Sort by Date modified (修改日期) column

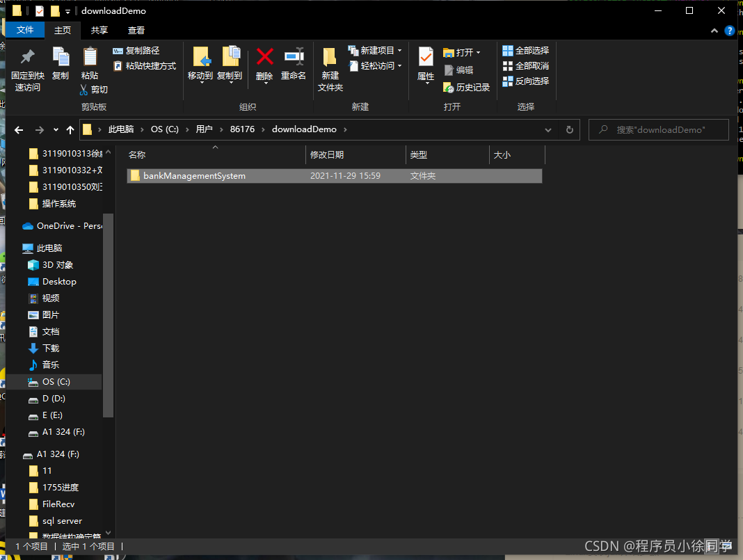click(356, 155)
